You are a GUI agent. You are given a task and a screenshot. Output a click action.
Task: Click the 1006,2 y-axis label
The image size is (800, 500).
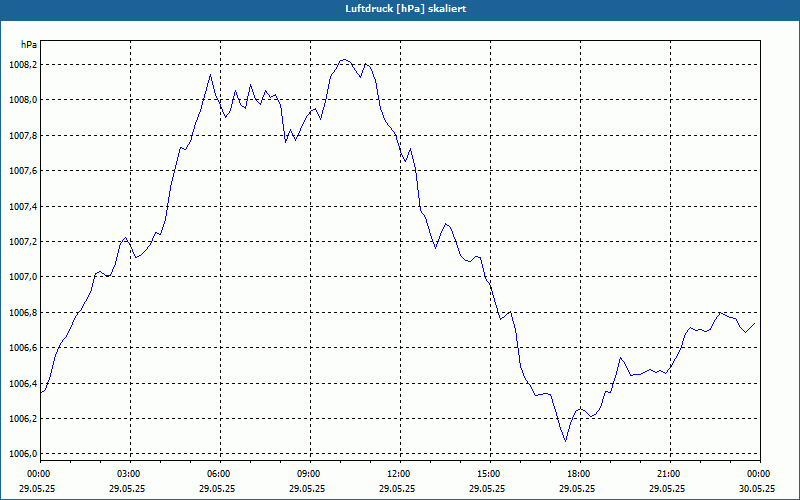pos(23,419)
